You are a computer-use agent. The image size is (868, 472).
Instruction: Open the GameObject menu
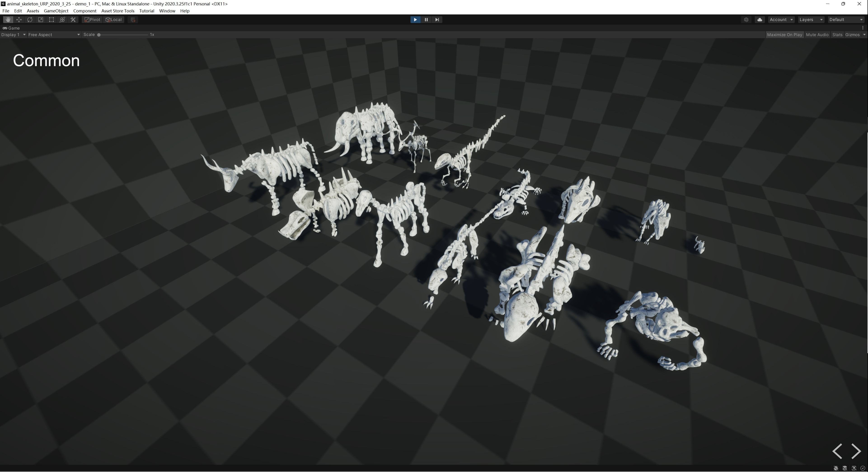coord(56,11)
